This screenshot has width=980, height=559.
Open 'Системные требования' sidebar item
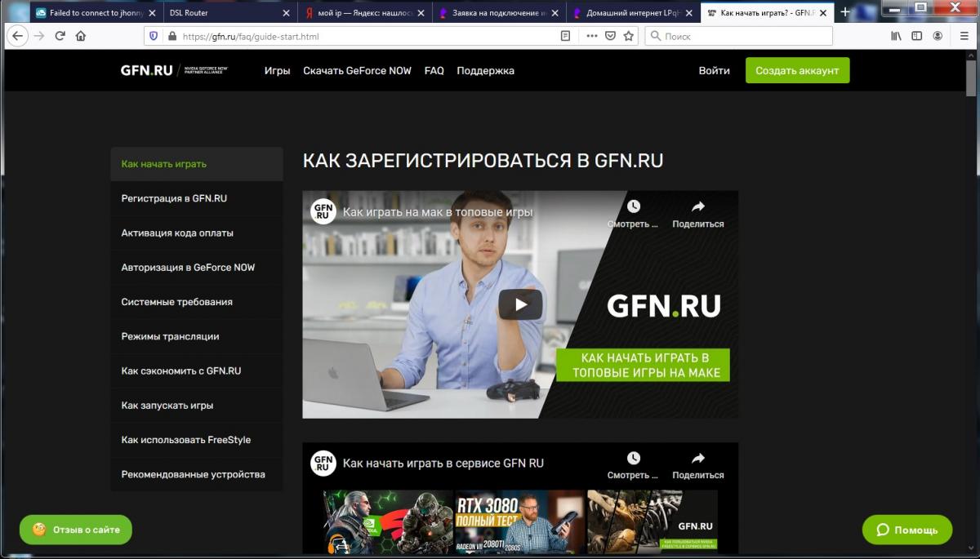(197, 302)
